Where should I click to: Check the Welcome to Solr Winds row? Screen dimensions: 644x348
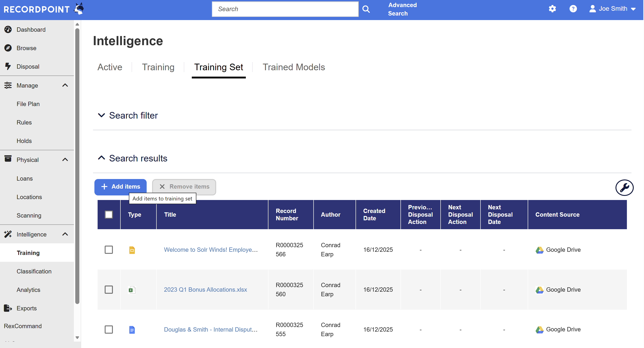[109, 249]
